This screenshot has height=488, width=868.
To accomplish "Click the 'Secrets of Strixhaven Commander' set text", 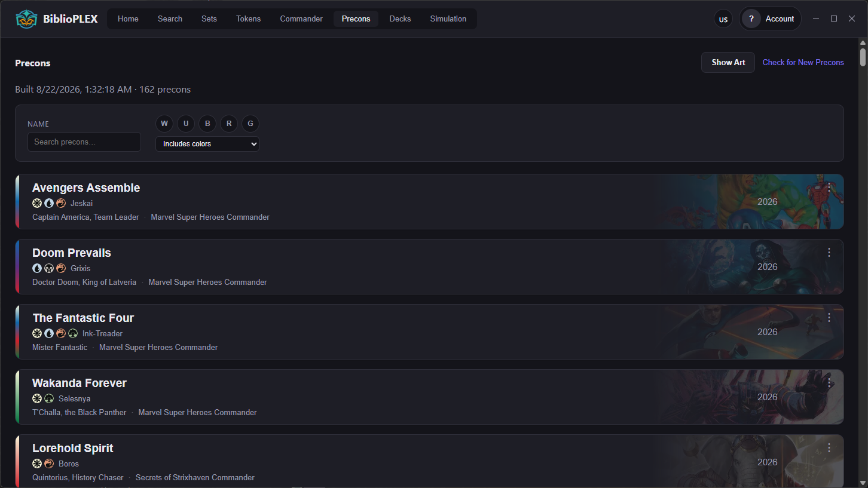I will pyautogui.click(x=195, y=477).
